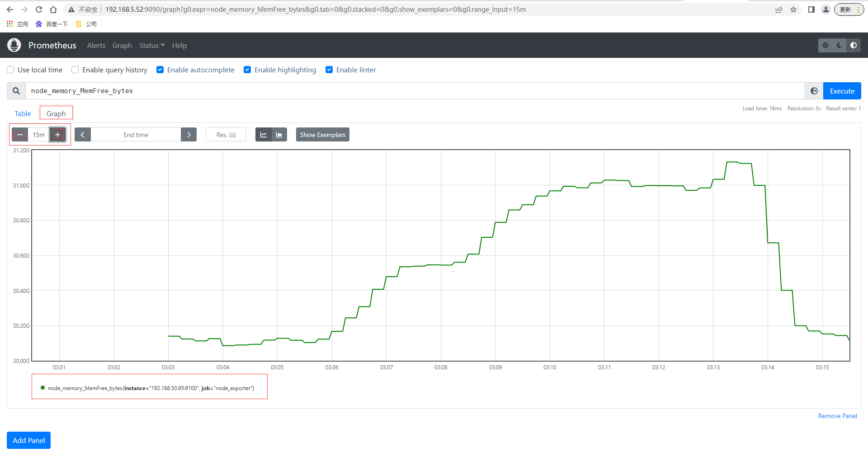Image resolution: width=868 pixels, height=452 pixels.
Task: Click the green legend color swatch
Action: click(x=42, y=387)
